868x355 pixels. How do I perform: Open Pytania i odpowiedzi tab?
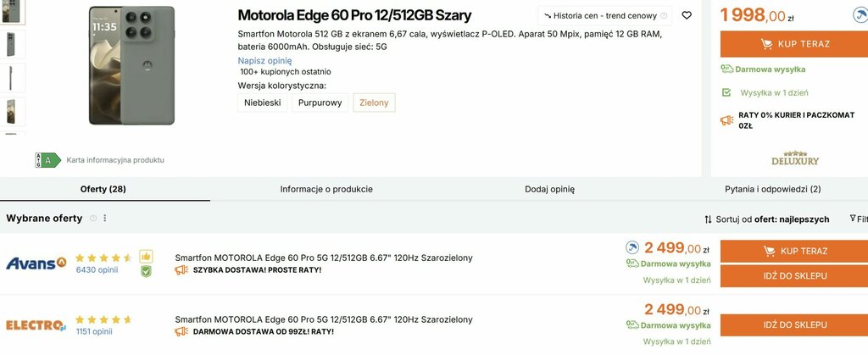pos(772,189)
